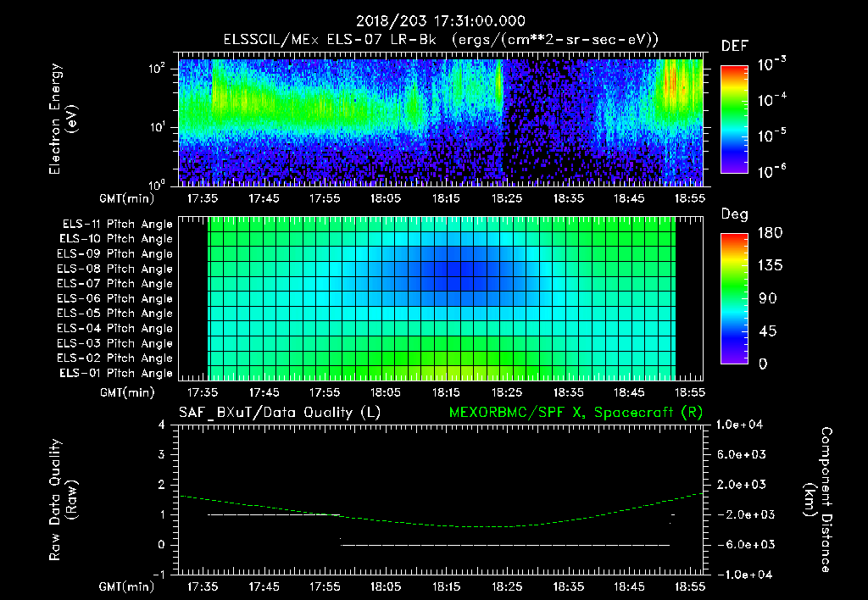Click the Electron Energy (eV) axis label
This screenshot has height=600, width=868.
coord(63,119)
